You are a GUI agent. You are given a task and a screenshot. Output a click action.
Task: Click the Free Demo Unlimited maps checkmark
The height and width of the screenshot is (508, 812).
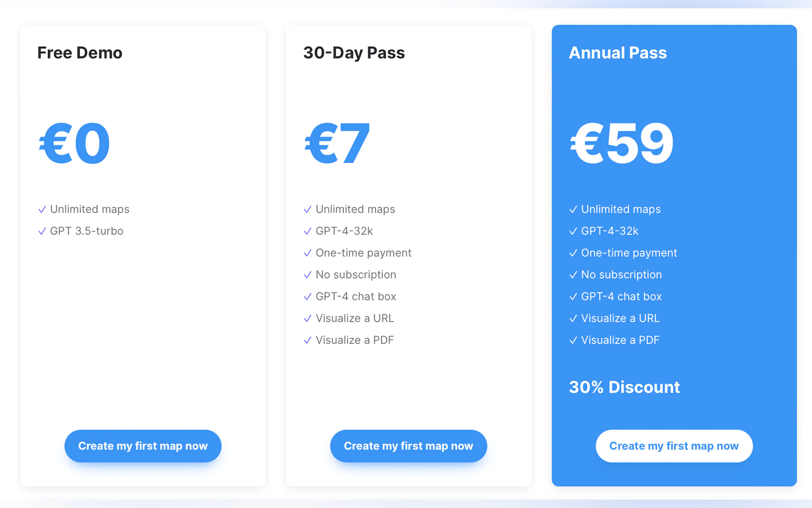click(42, 209)
